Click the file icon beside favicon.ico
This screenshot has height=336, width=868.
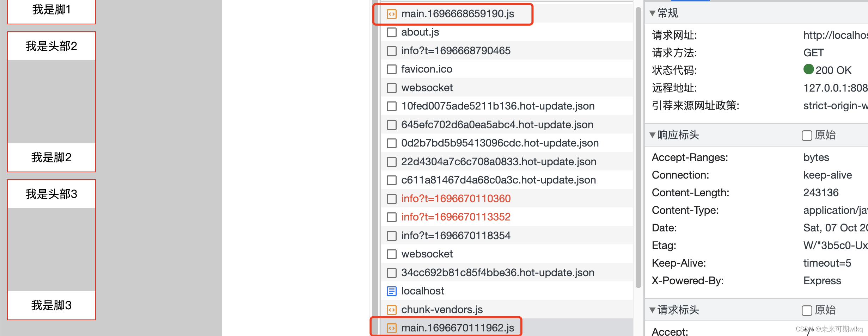392,69
